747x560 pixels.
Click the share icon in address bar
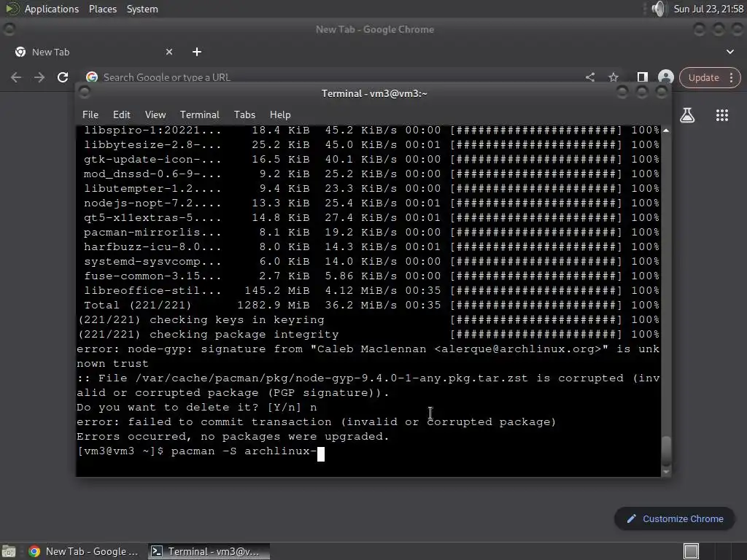click(x=589, y=77)
